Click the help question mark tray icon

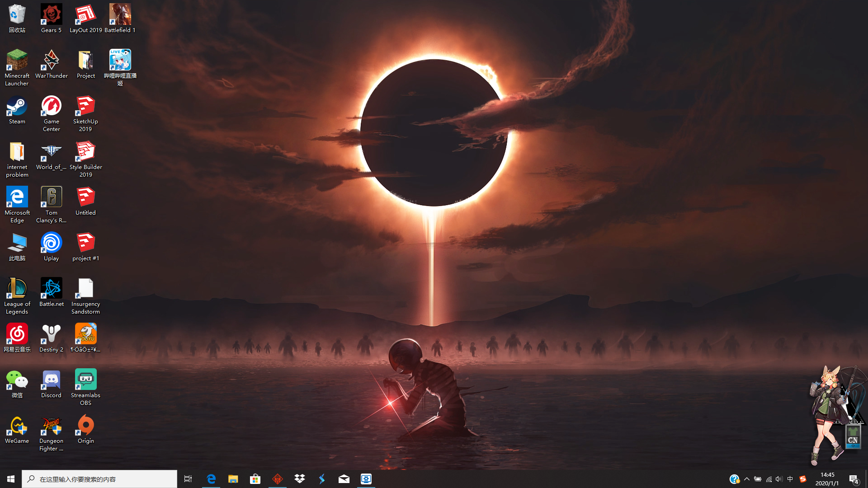click(735, 479)
